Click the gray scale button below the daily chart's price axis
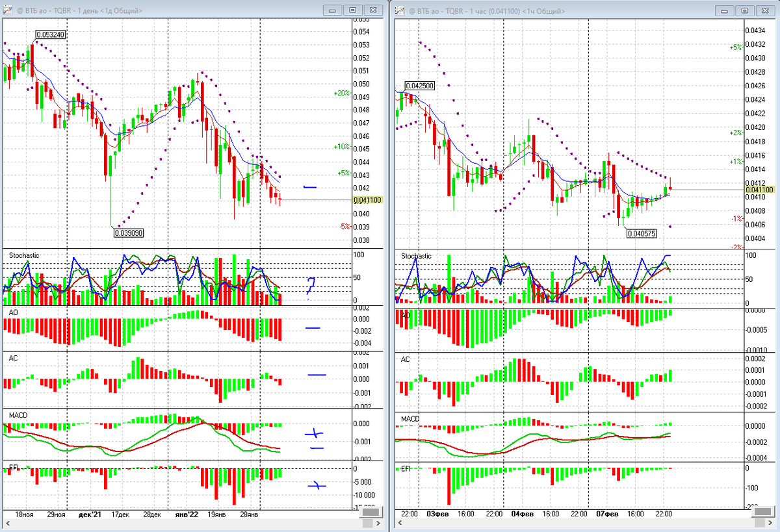Image resolution: width=780 pixels, height=532 pixels. click(x=371, y=513)
